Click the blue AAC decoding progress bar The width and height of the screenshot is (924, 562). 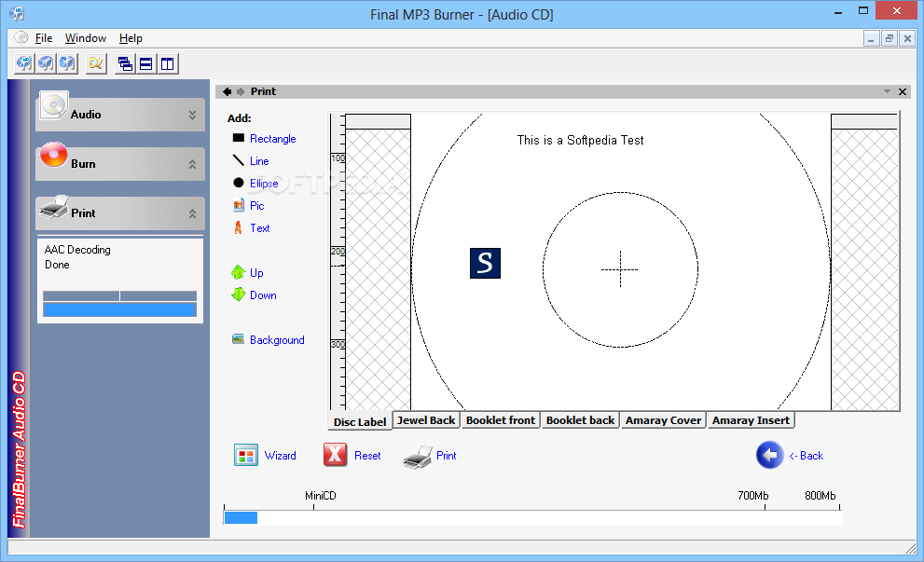(x=119, y=309)
